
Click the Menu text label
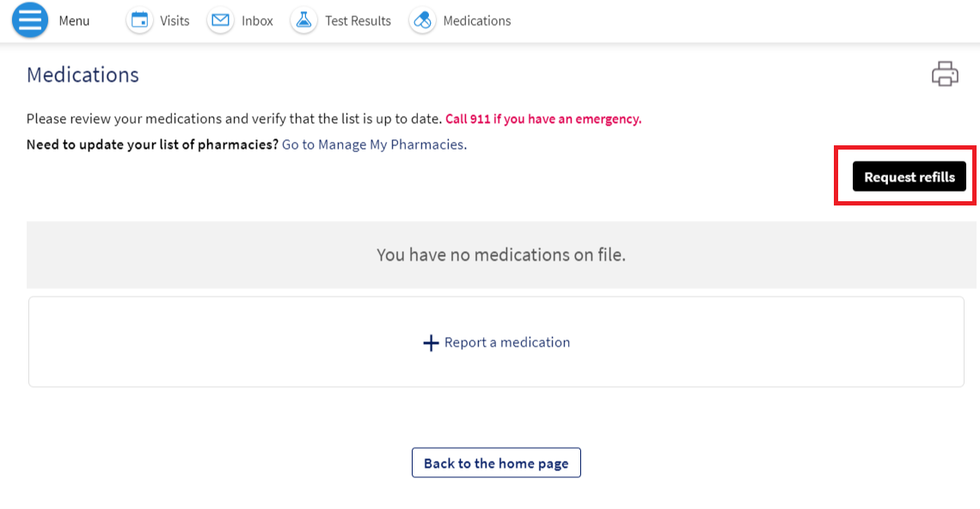74,21
